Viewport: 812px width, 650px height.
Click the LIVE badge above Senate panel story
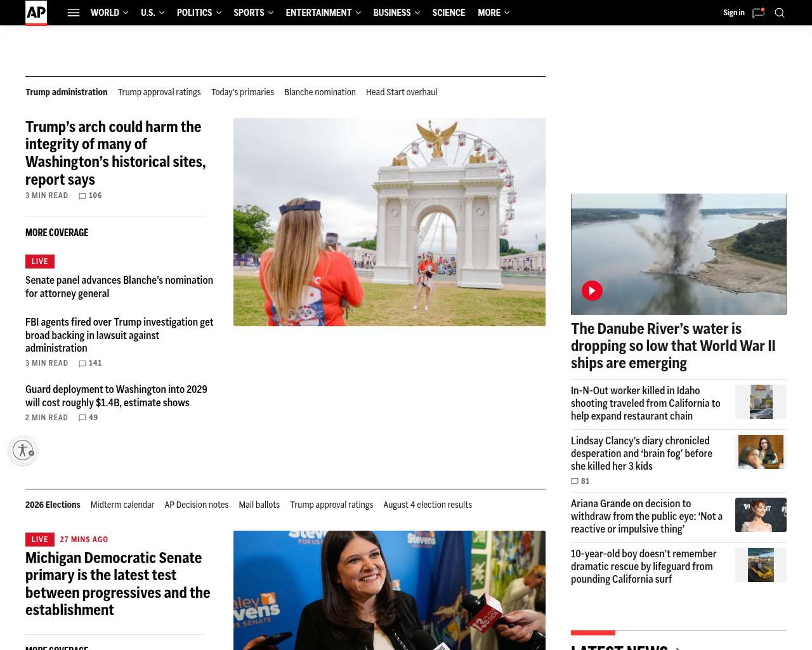coord(40,262)
